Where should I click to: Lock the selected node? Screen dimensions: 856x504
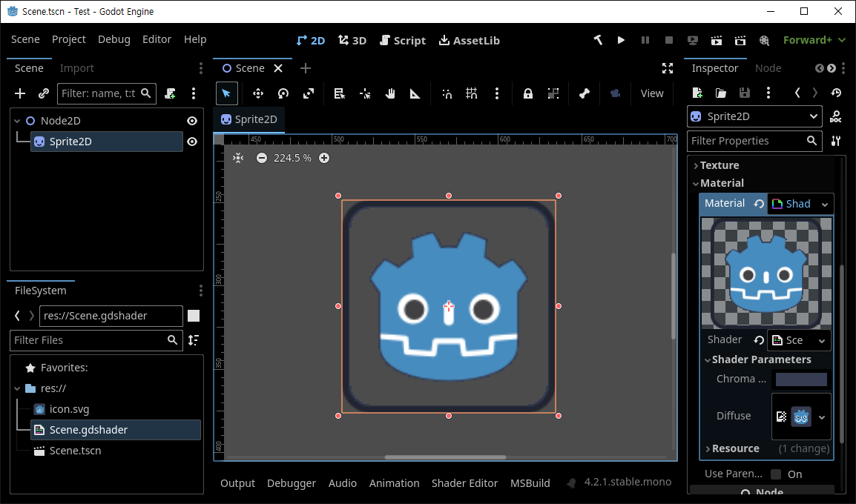point(528,94)
